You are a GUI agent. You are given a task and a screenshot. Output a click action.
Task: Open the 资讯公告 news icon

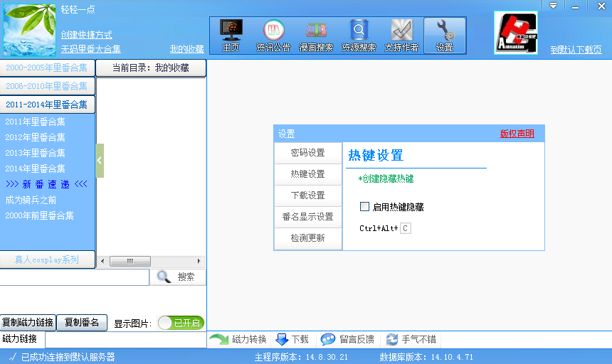coord(273,31)
